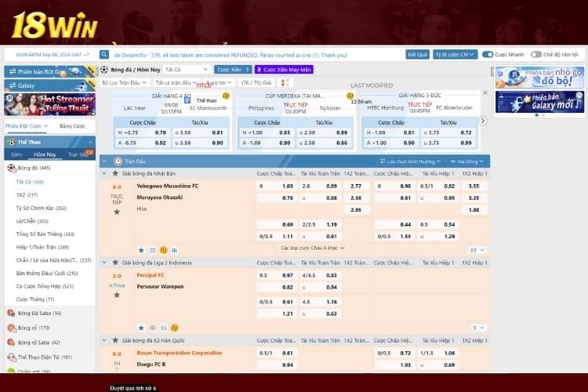588x392 pixels.
Task: Click the Bóng rổ Saba icon
Action: [11, 343]
